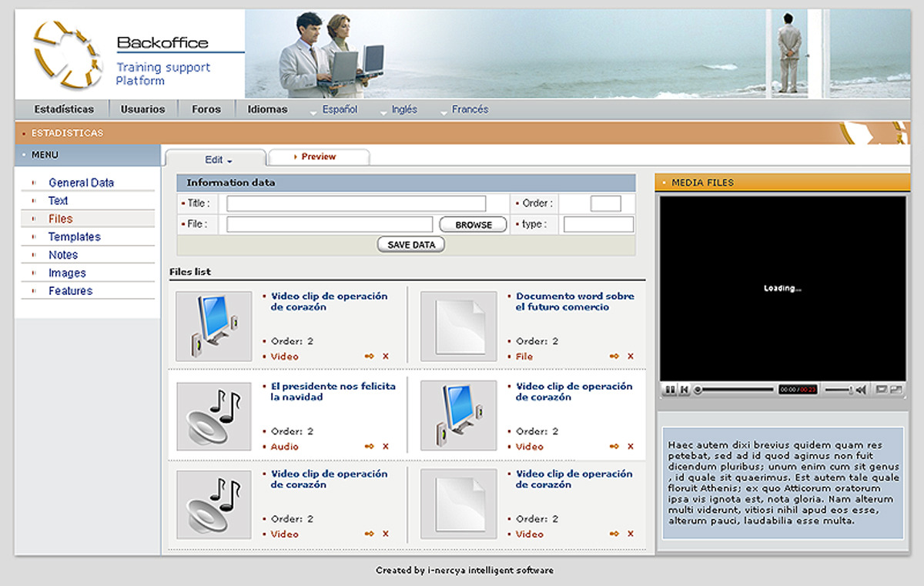Mute the player using the speaker icon

pos(862,390)
